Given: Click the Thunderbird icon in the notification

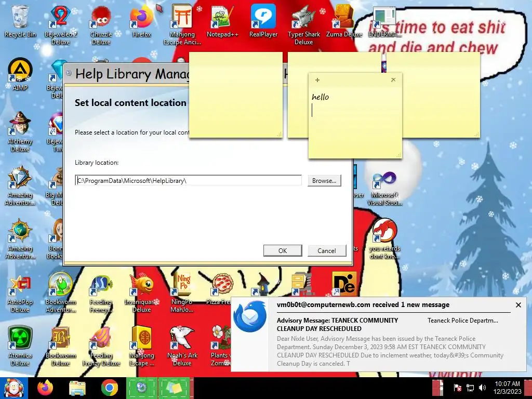Looking at the screenshot, I should (x=250, y=316).
